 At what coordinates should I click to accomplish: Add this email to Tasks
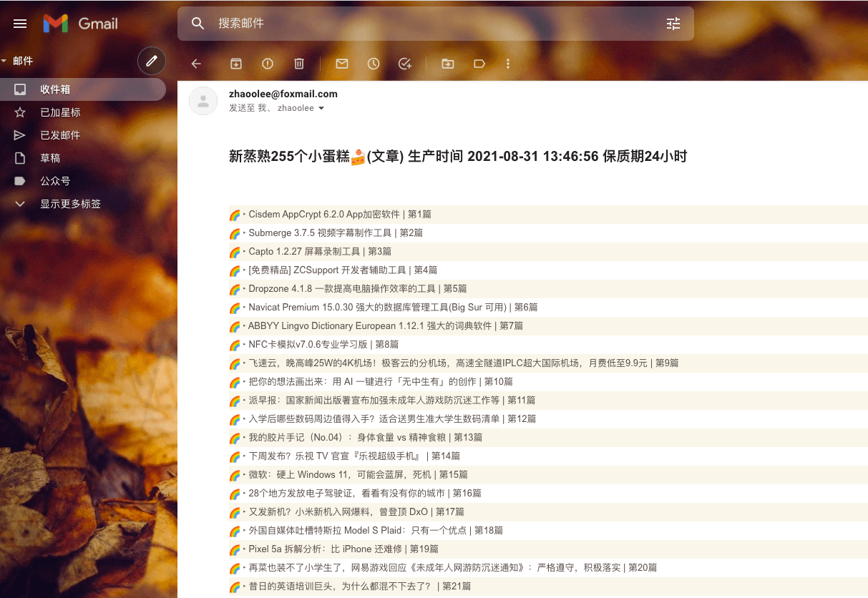click(404, 64)
